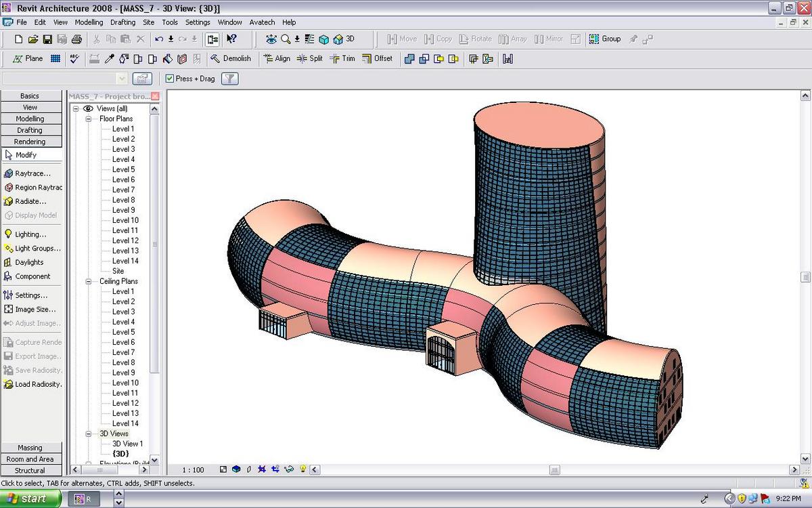Switch to the Massing design bar tab
This screenshot has width=812, height=508.
(x=30, y=448)
